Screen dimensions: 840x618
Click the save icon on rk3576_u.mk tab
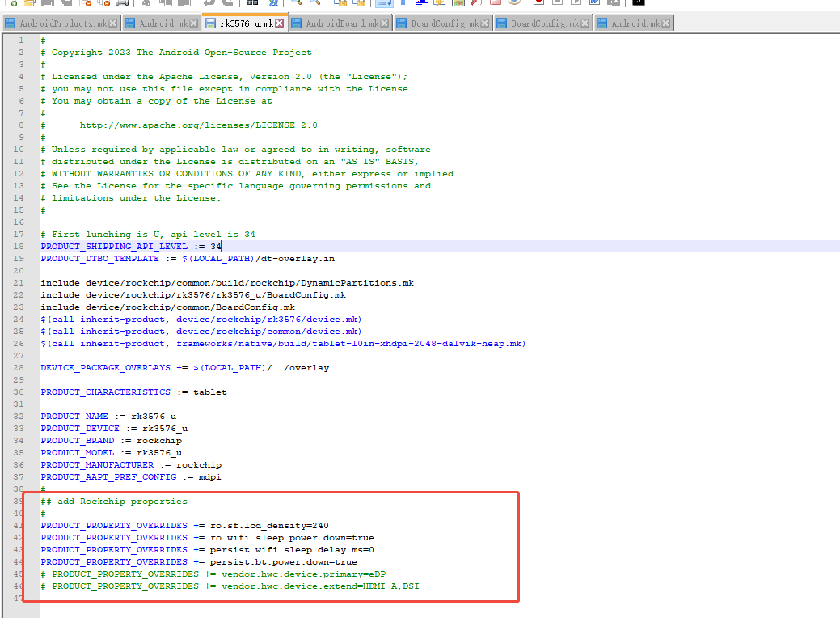tap(210, 23)
